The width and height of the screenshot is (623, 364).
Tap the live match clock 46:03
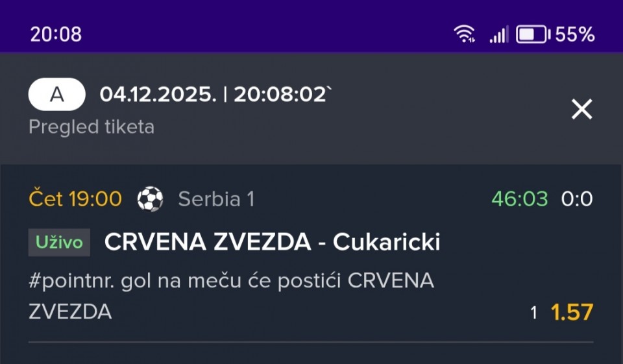pyautogui.click(x=519, y=199)
